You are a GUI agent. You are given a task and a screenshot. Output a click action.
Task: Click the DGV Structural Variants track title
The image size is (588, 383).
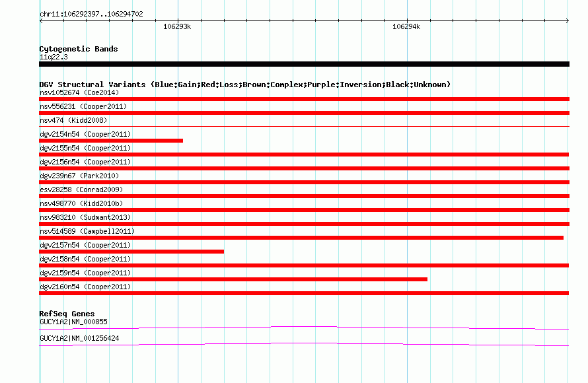[245, 85]
